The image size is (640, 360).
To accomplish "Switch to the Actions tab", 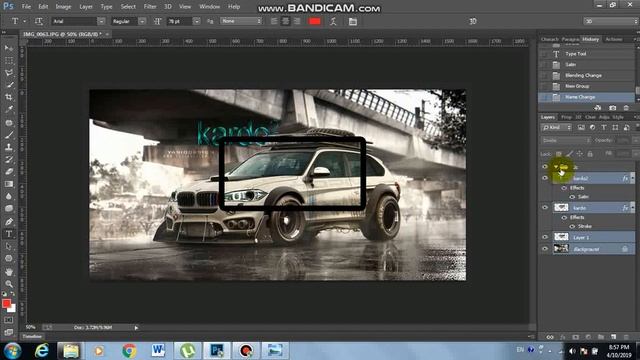I will pos(613,39).
